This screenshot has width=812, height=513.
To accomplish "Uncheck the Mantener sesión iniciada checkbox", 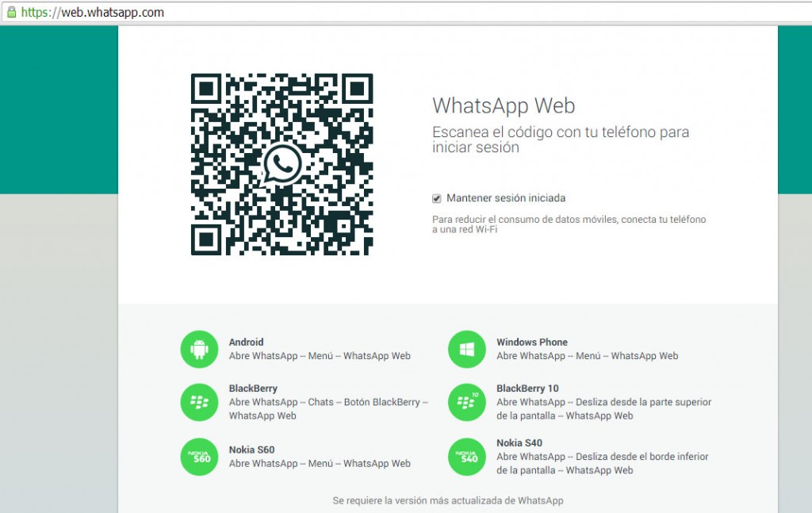I will [437, 198].
